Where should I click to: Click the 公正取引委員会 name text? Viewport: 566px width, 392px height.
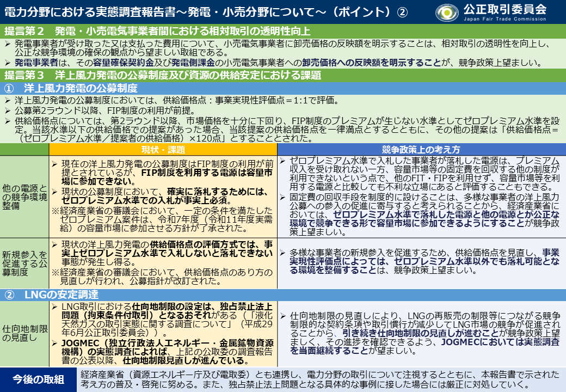click(505, 9)
